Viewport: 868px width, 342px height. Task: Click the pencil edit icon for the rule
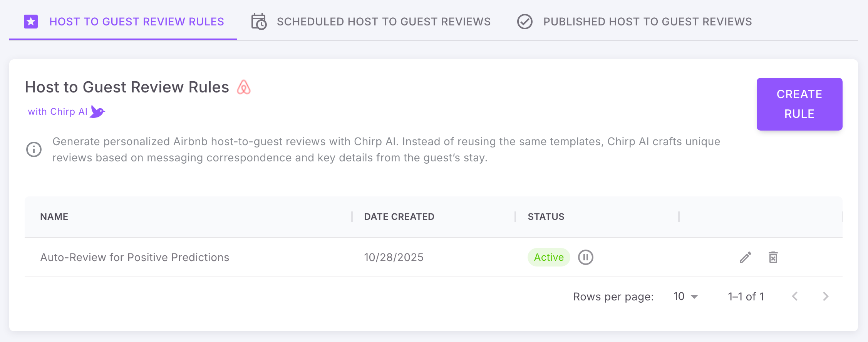tap(745, 257)
